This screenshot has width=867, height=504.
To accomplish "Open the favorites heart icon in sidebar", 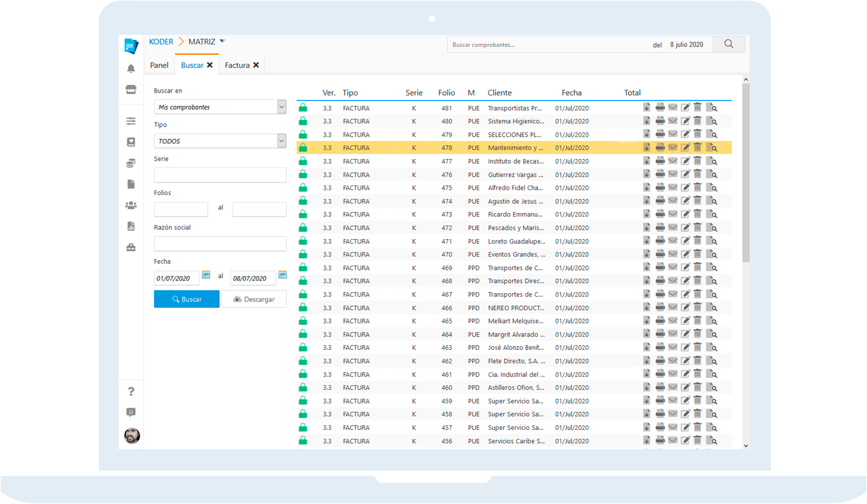I will (131, 142).
